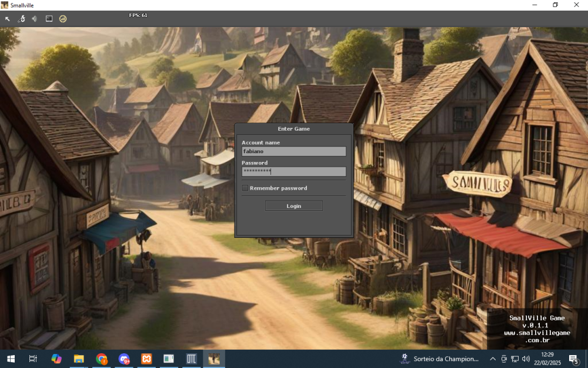Open options via the wrench icon
This screenshot has height=368, width=588.
coord(22,19)
